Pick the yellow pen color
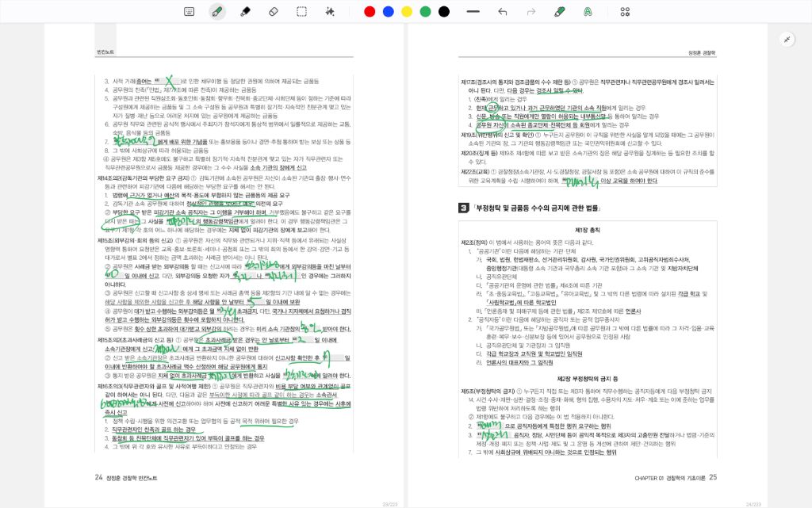Viewport: 812px width, 508px height. pos(407,12)
